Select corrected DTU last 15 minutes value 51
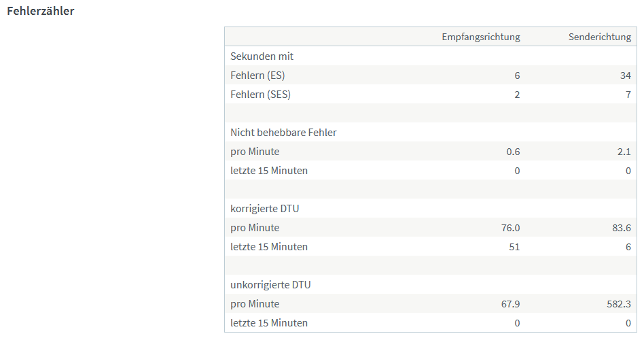Viewport: 644px width, 338px height. [514, 247]
